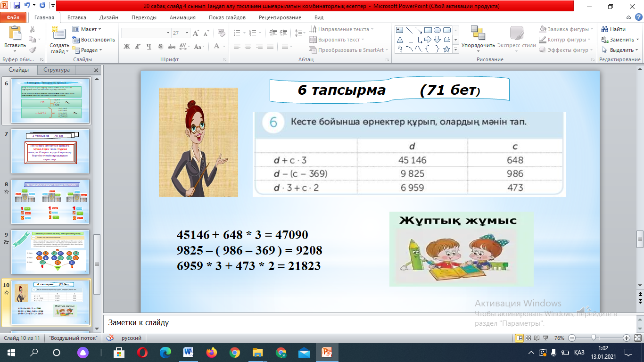Zoom out with the minus button
The height and width of the screenshot is (362, 644).
click(571, 338)
